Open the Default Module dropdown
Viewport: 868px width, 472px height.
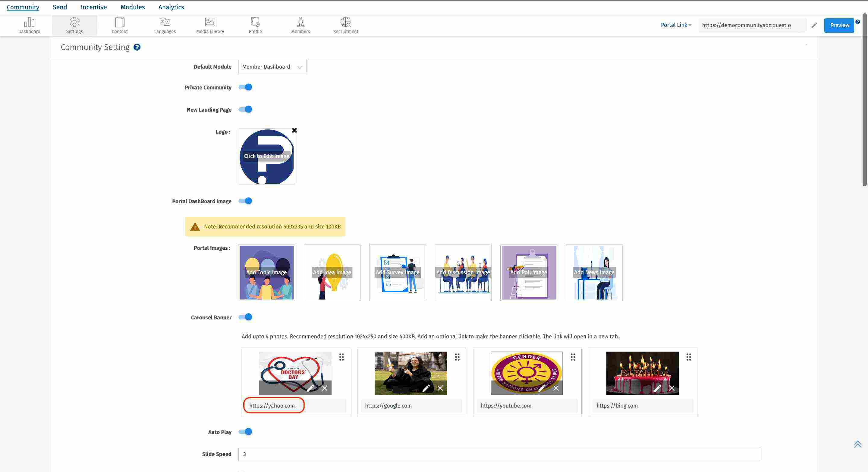point(272,67)
